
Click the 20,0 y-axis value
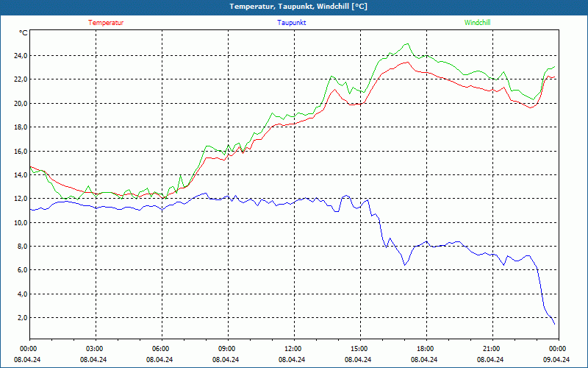click(20, 103)
